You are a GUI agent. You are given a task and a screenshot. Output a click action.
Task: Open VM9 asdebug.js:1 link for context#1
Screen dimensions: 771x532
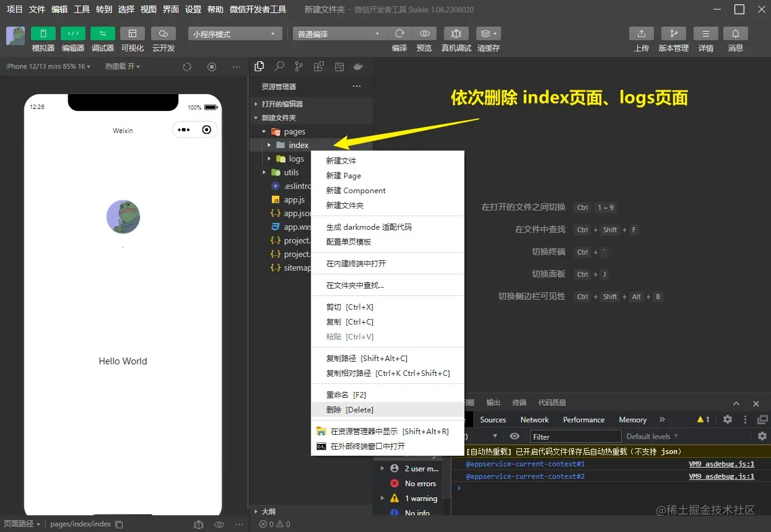pyautogui.click(x=721, y=464)
